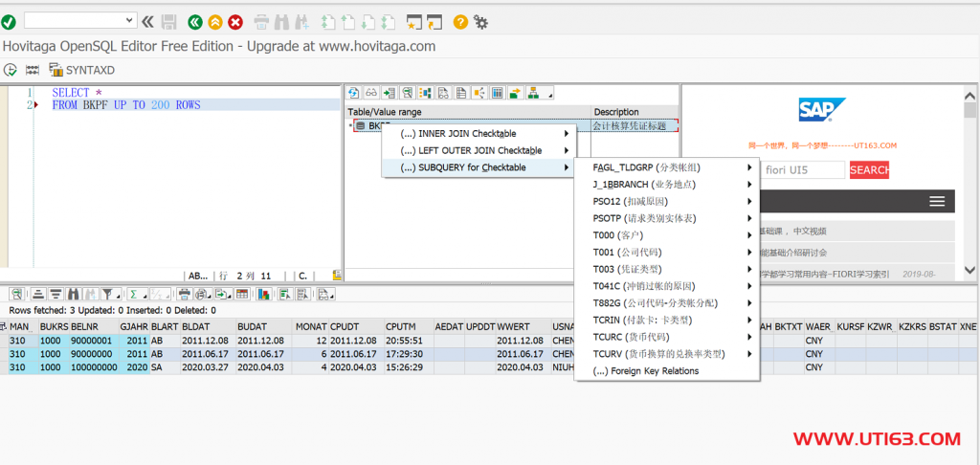Image resolution: width=980 pixels, height=465 pixels.
Task: Click the Print icon in results toolbar
Action: point(184,294)
